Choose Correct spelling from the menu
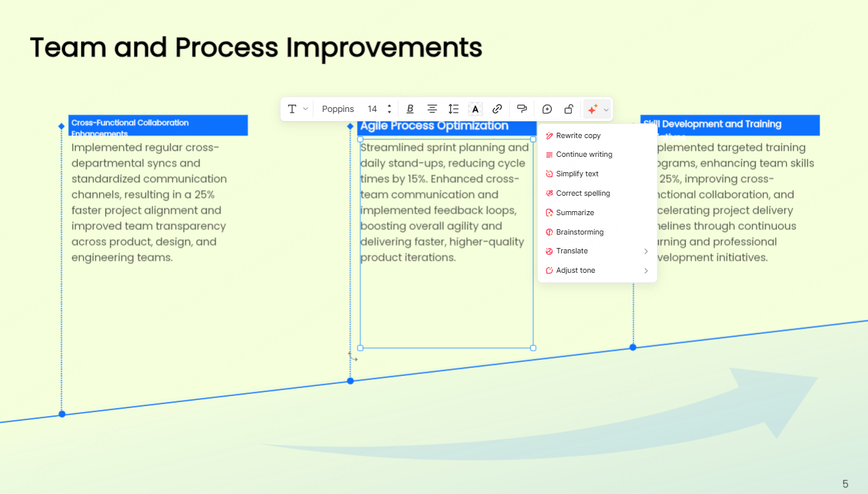 click(583, 193)
